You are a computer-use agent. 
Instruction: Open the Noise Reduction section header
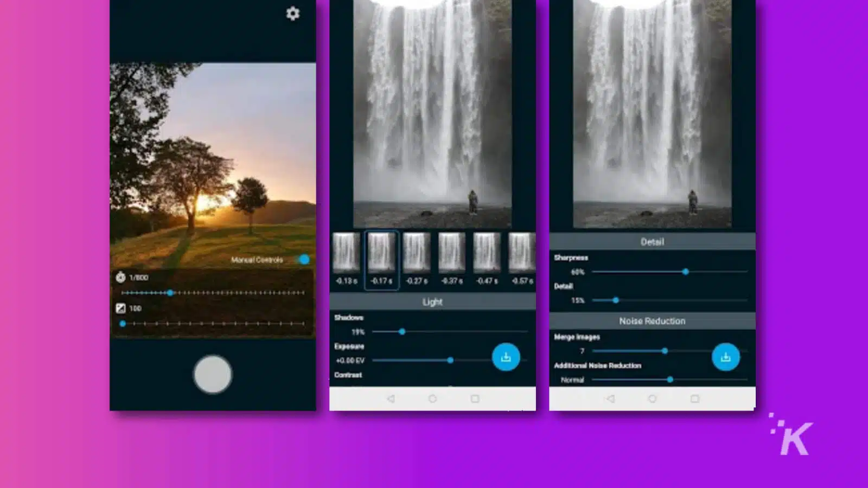pyautogui.click(x=653, y=321)
